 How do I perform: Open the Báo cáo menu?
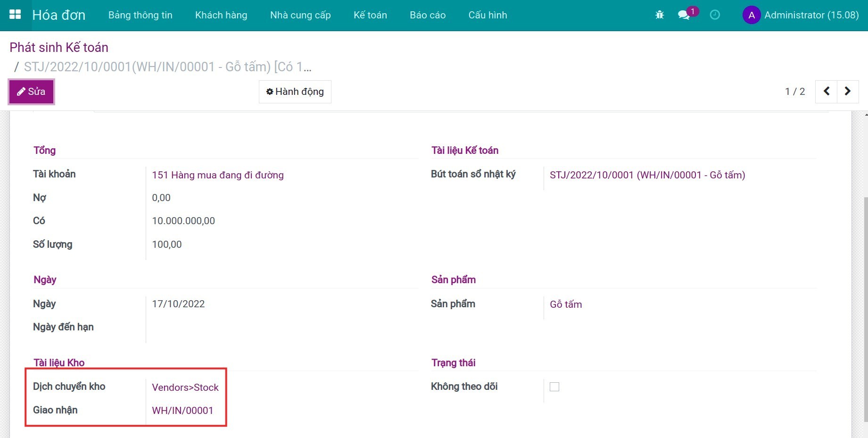point(428,15)
